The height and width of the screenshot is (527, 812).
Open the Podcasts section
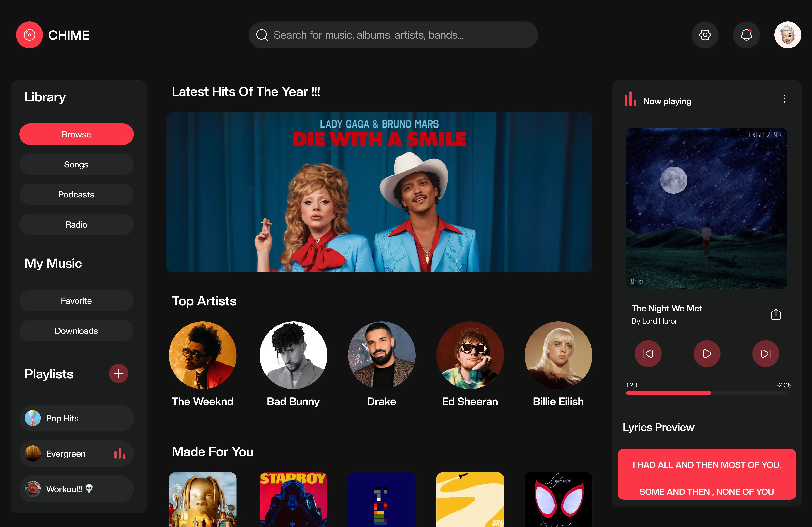(76, 194)
